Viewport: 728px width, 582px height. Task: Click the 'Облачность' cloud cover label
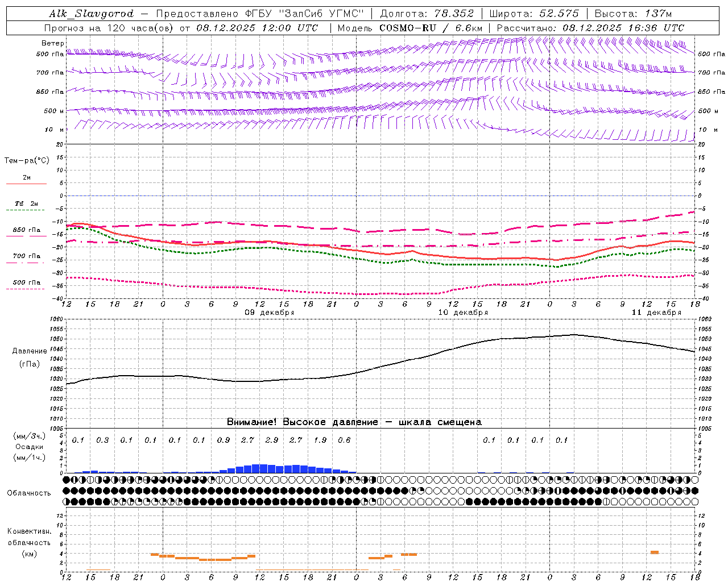click(29, 493)
